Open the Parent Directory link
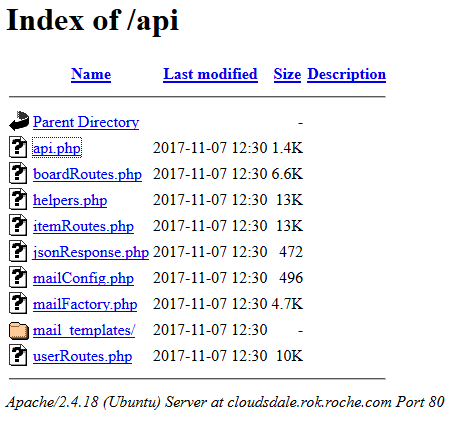The width and height of the screenshot is (452, 421). pyautogui.click(x=86, y=122)
